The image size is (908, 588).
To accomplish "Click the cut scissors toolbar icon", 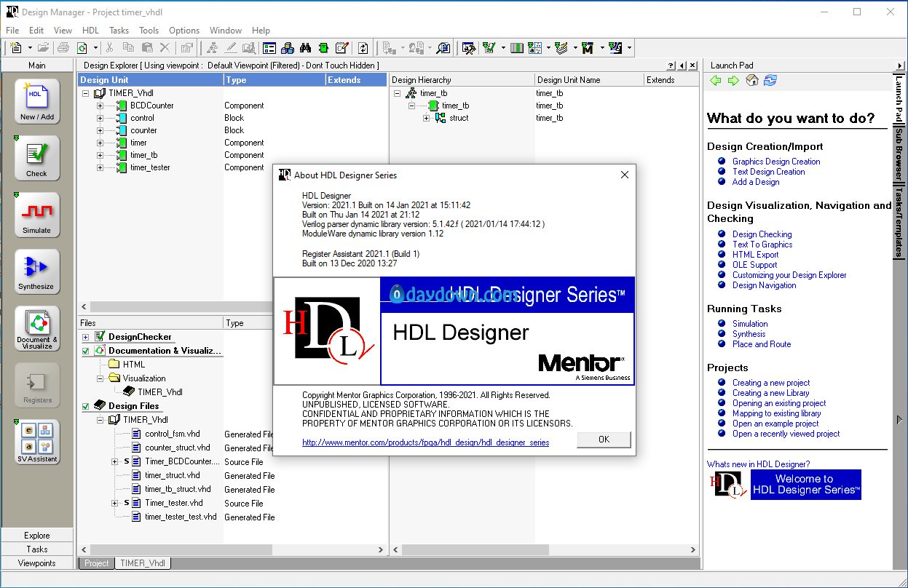I will pos(109,48).
